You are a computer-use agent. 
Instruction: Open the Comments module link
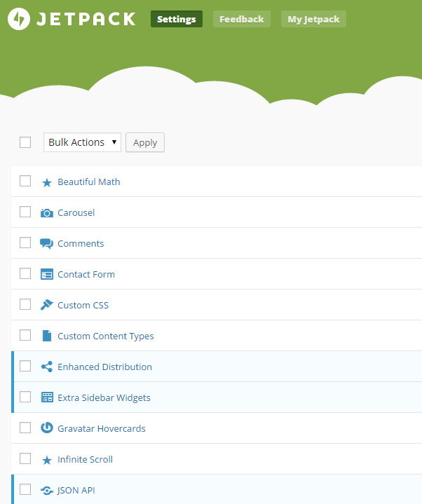[x=81, y=244]
